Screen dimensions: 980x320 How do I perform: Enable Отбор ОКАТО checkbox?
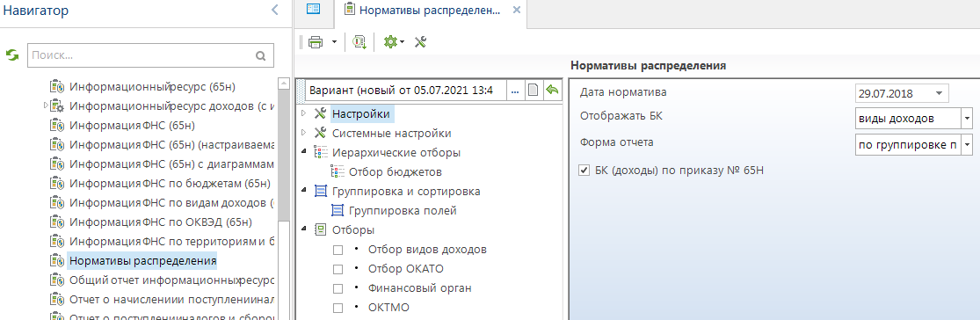pyautogui.click(x=338, y=269)
